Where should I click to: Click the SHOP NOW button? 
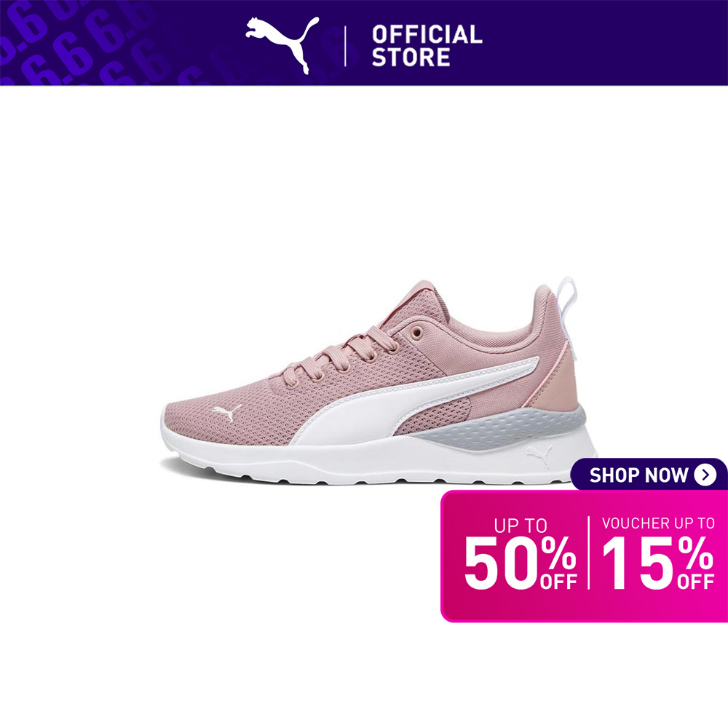(x=649, y=475)
